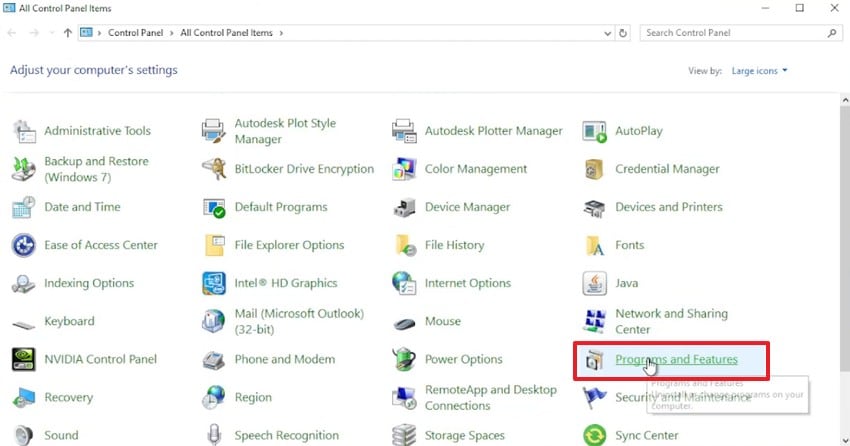
Task: Open the Ease of Access Center icon
Action: tap(24, 245)
